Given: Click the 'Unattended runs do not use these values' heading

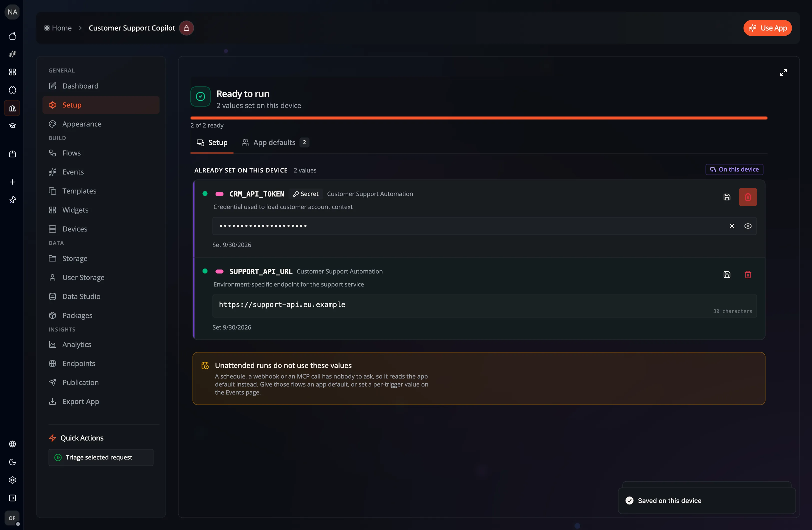Looking at the screenshot, I should pyautogui.click(x=283, y=365).
